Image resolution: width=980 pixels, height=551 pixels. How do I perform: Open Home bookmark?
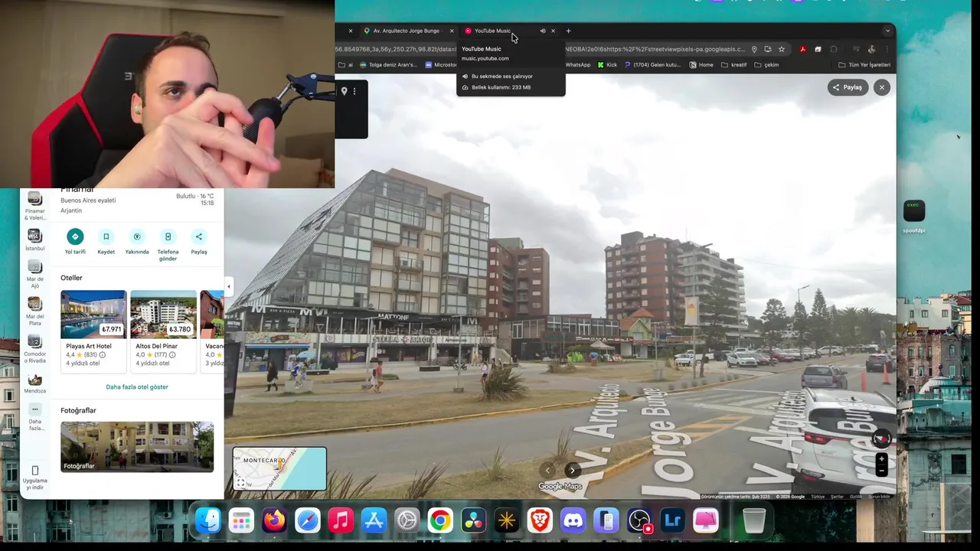coord(701,65)
